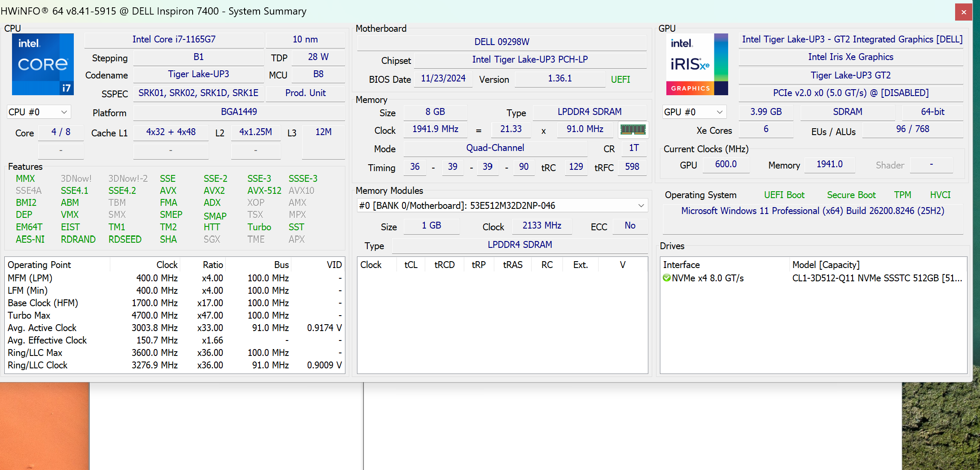
Task: Click the RDSEED feature label
Action: [125, 239]
